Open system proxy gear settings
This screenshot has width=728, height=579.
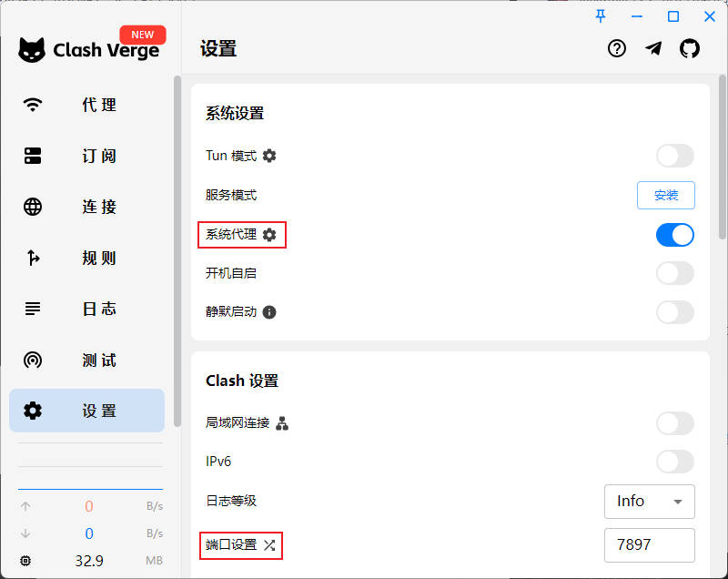(x=269, y=235)
